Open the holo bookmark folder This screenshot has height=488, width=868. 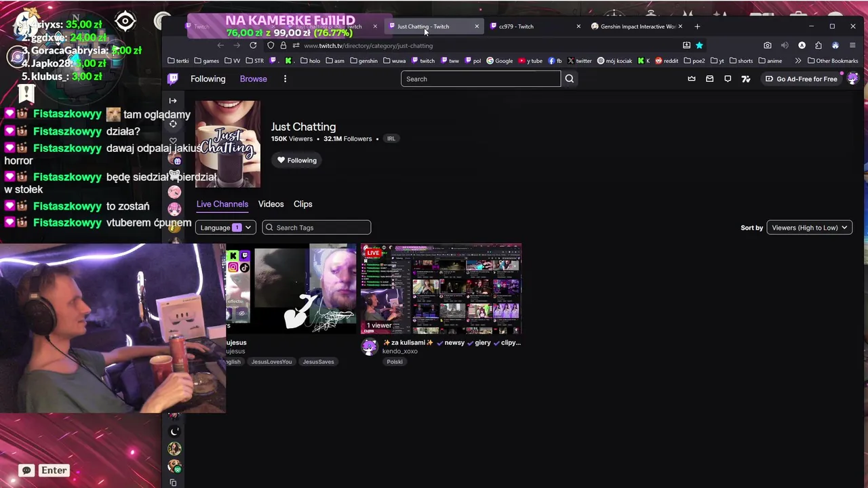point(310,60)
